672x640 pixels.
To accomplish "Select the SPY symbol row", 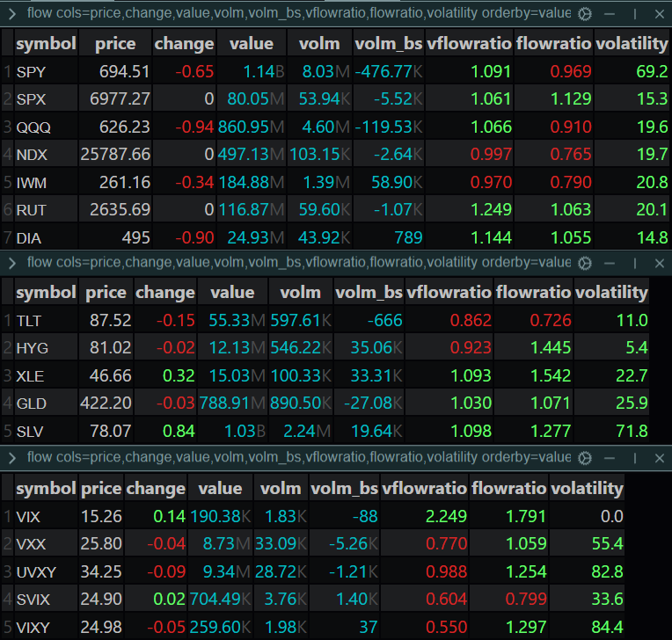I will click(336, 71).
